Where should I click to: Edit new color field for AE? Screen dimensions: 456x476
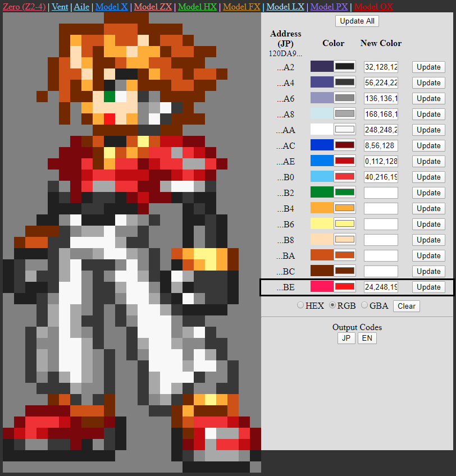pyautogui.click(x=381, y=162)
